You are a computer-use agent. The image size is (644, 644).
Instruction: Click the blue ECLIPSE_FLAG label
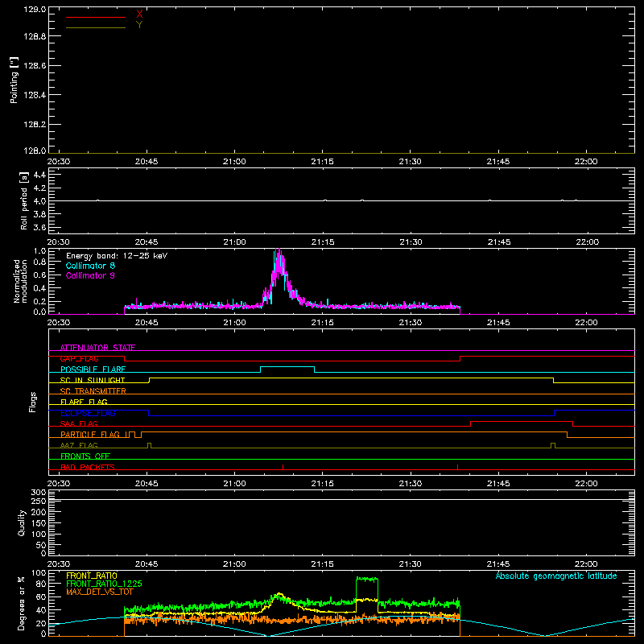point(88,413)
